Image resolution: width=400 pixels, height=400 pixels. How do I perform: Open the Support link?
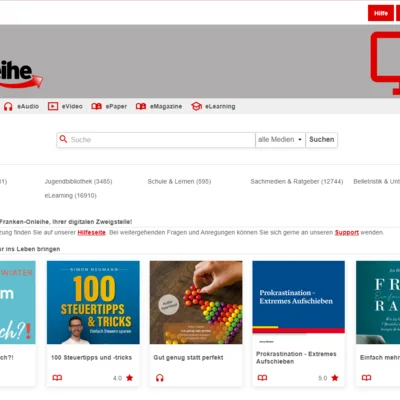[x=347, y=232]
